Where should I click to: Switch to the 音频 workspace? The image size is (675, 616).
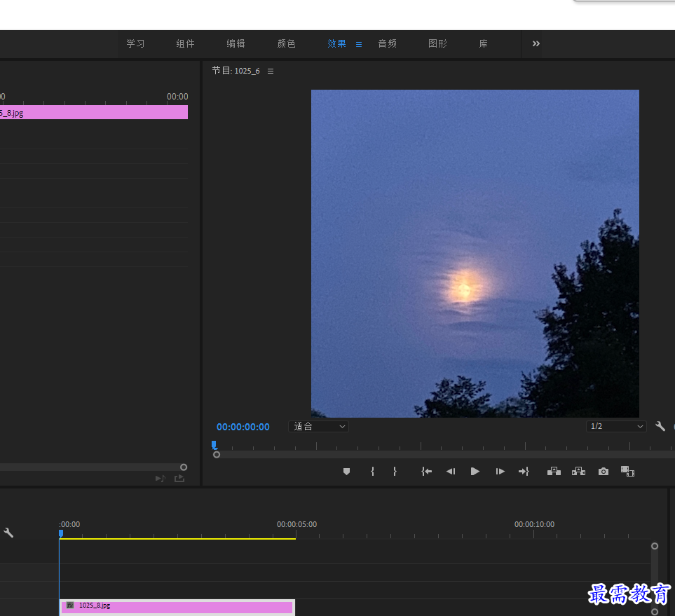pyautogui.click(x=388, y=43)
